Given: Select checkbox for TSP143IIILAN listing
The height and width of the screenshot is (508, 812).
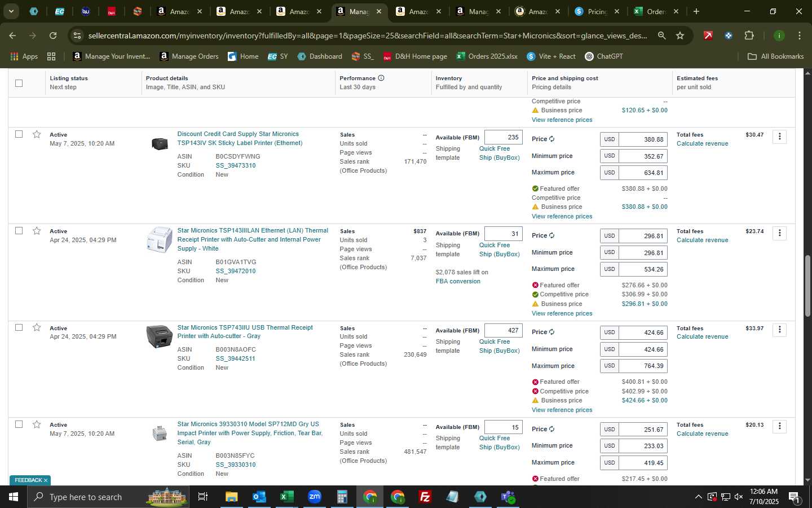Looking at the screenshot, I should click(x=19, y=231).
